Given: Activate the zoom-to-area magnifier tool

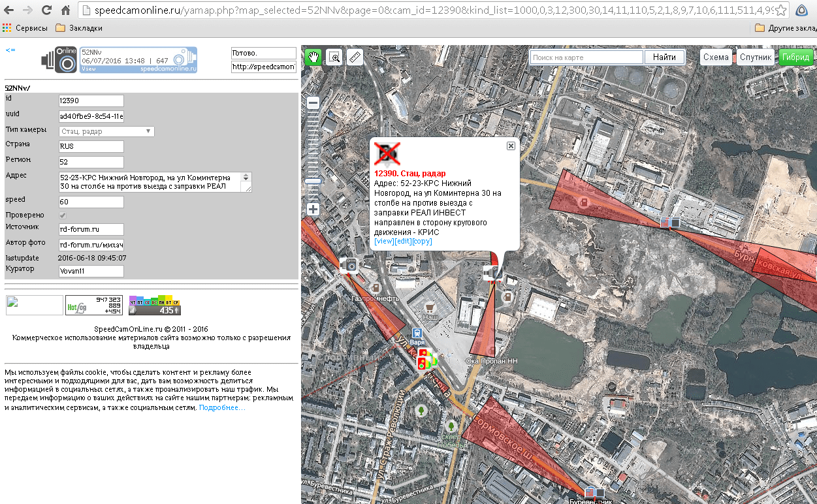Looking at the screenshot, I should (334, 57).
